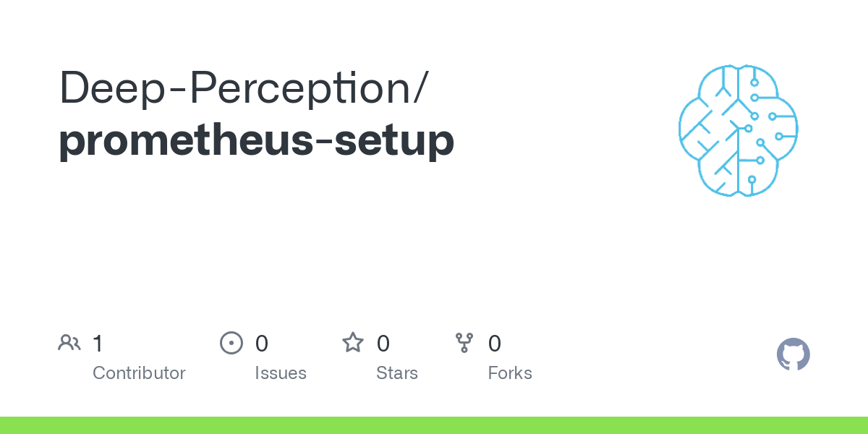Select the Forks label
This screenshot has width=868, height=434.
point(510,373)
